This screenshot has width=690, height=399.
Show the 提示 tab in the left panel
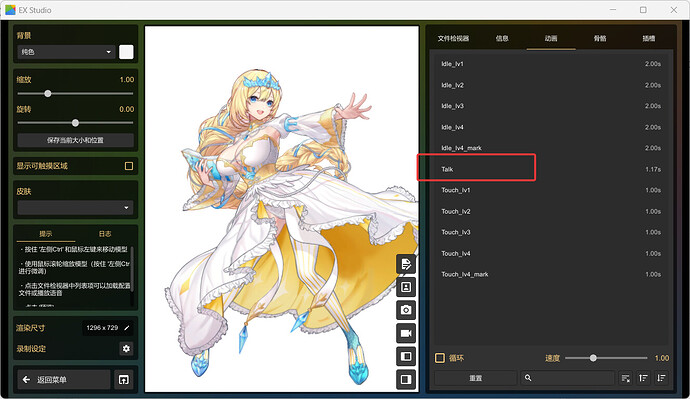(x=46, y=234)
